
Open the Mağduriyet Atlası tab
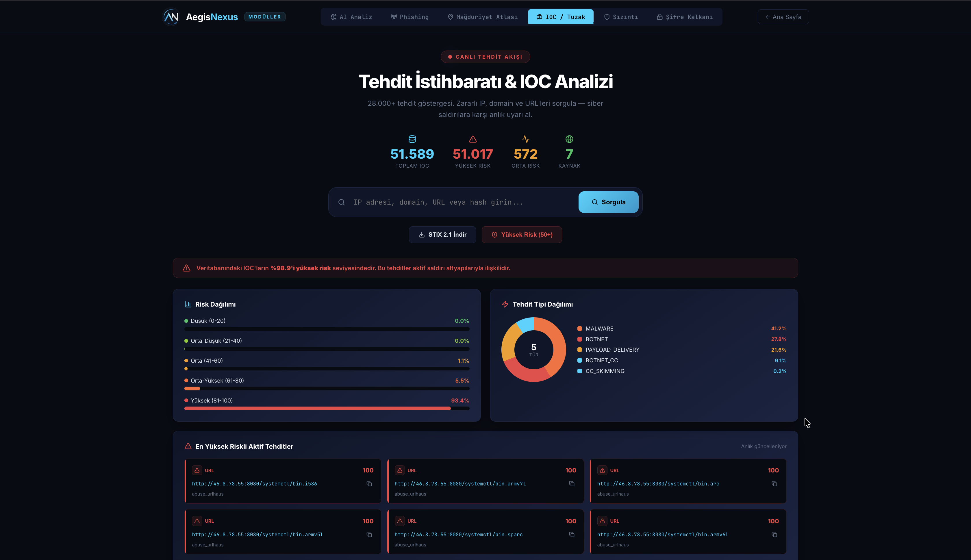483,17
